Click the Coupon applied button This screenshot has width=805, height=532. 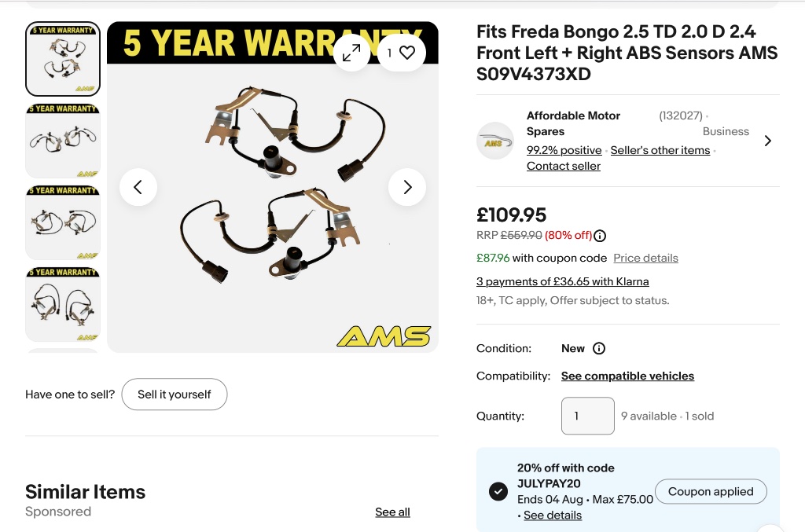[x=711, y=492]
